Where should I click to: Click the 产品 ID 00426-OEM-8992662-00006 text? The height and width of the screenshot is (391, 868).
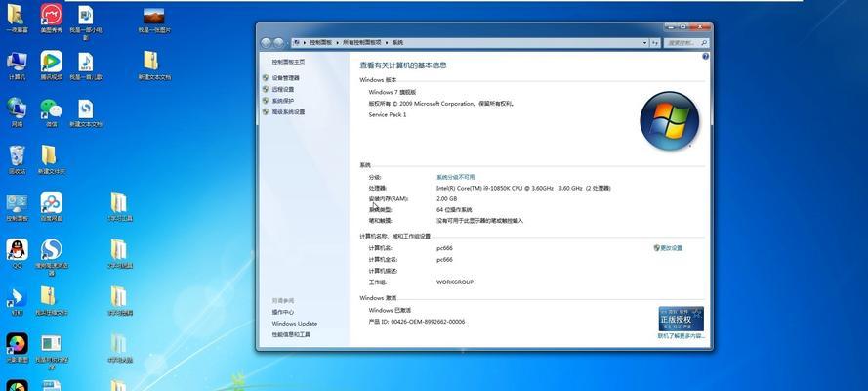417,322
